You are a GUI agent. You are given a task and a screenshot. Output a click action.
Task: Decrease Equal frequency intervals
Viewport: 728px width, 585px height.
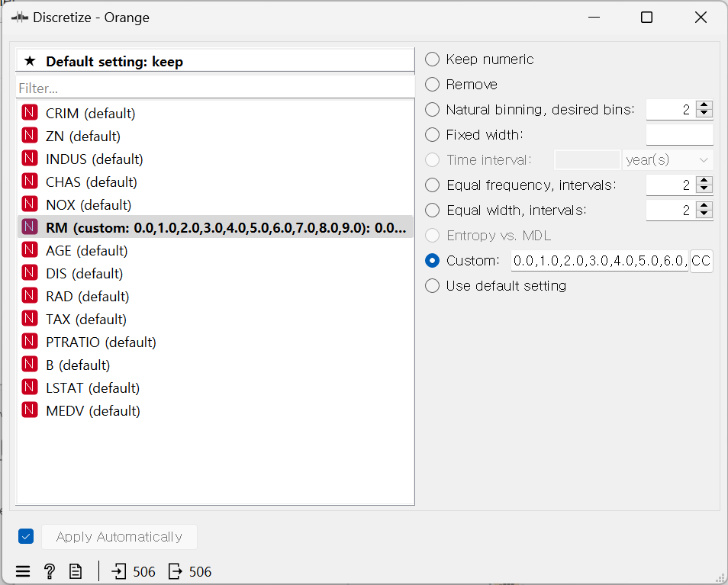(704, 189)
